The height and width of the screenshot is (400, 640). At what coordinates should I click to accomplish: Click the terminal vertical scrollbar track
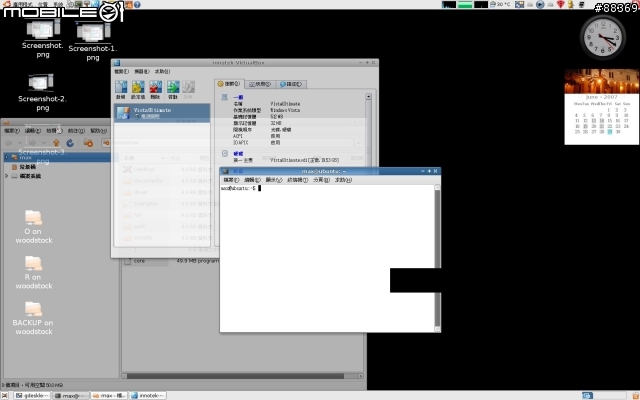[437, 257]
